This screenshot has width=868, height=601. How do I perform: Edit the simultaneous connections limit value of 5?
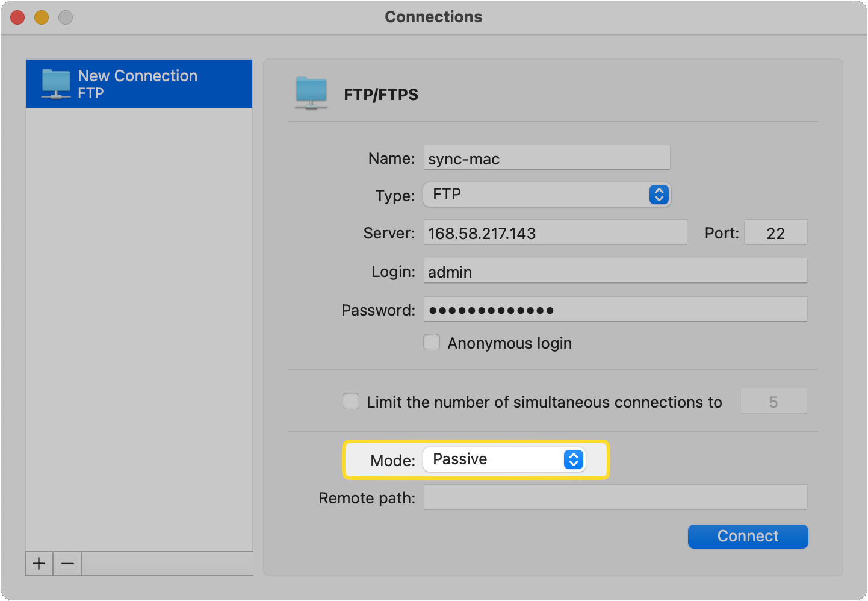774,401
